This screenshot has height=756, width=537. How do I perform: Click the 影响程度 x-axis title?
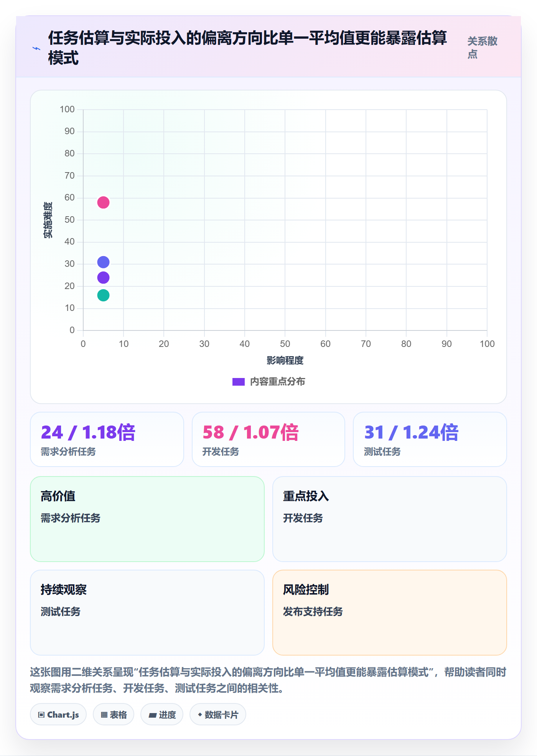285,360
